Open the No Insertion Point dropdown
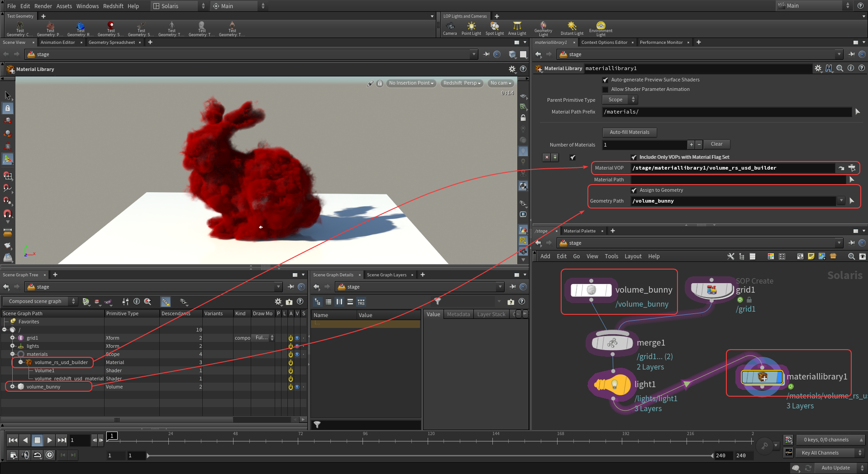Image resolution: width=868 pixels, height=474 pixels. 411,83
